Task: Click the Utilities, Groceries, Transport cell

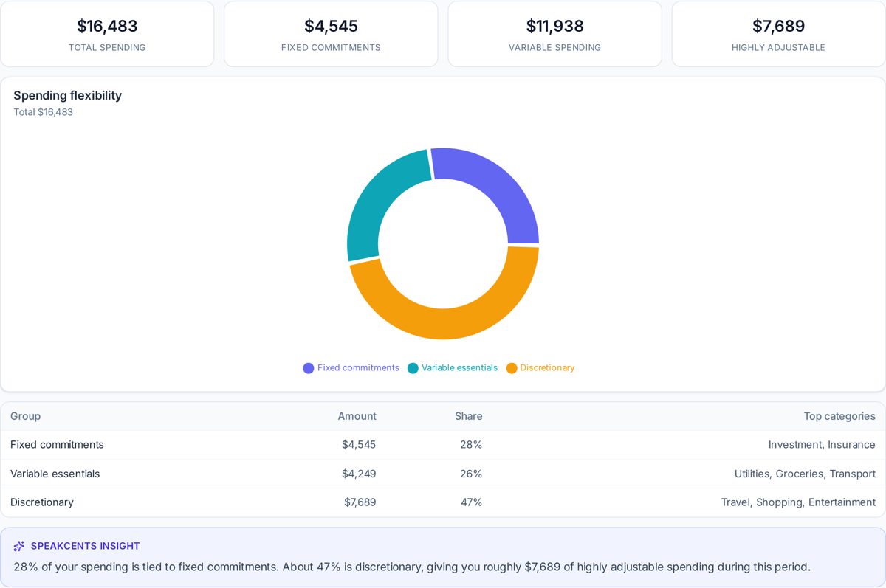Action: (x=805, y=474)
